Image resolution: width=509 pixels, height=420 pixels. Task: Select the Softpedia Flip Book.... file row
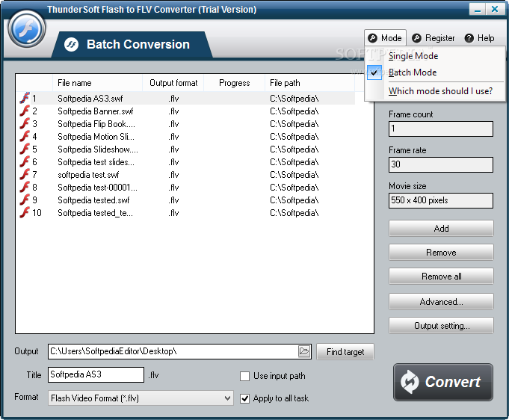185,123
